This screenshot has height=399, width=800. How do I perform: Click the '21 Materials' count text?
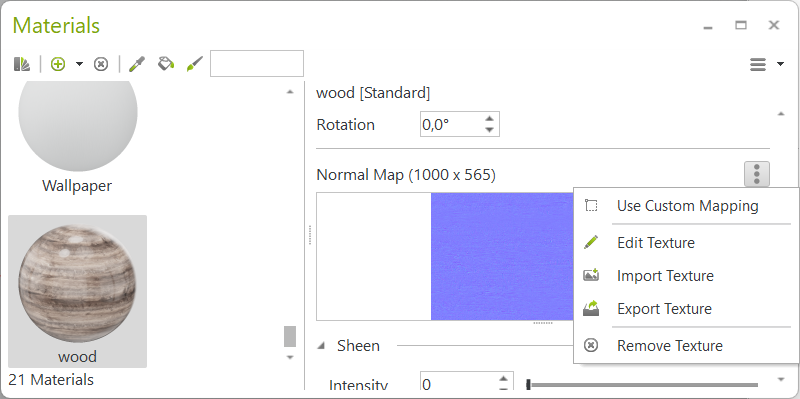click(51, 380)
